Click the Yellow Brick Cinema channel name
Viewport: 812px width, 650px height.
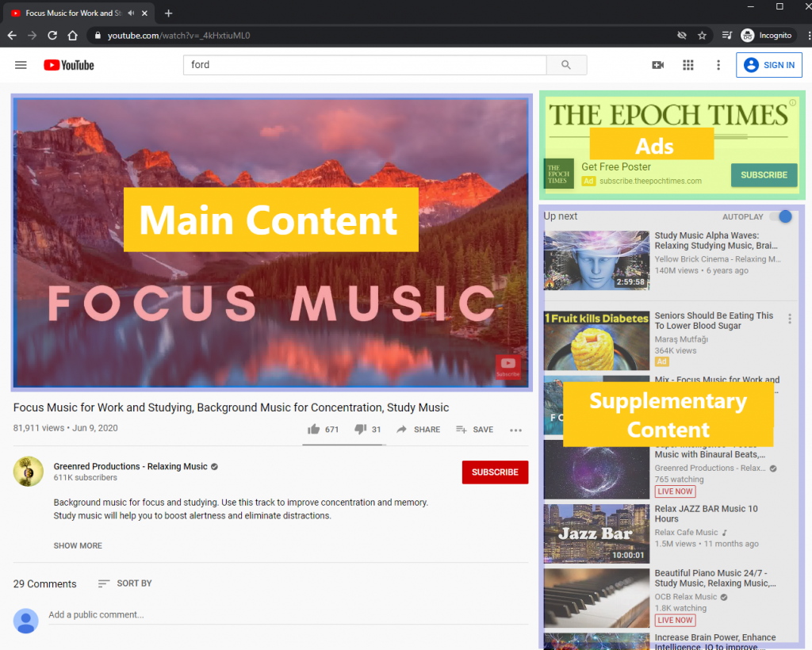[x=717, y=258]
